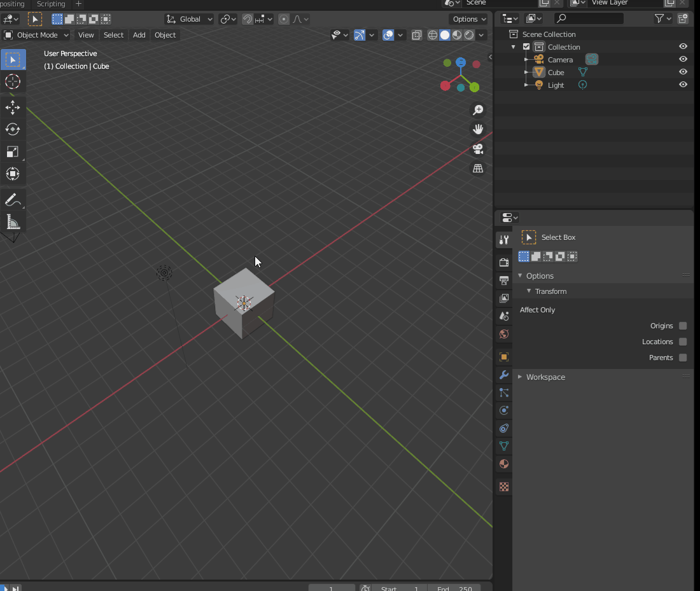Select the Cursor tool in viewport toolbar

pos(13,81)
